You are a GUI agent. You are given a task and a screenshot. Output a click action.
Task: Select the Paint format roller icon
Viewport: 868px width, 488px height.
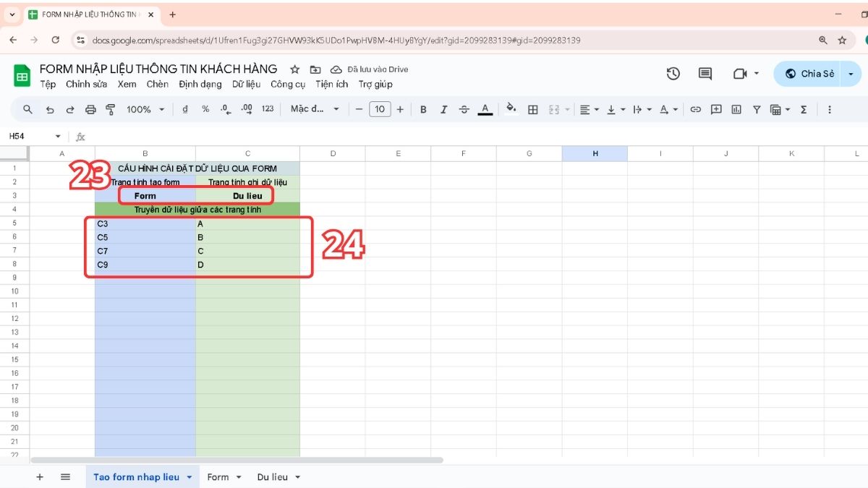click(111, 109)
